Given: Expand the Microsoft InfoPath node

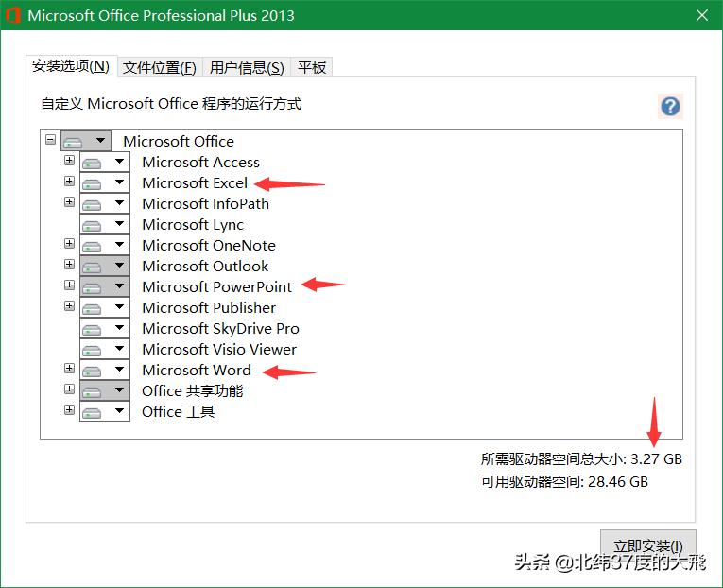Looking at the screenshot, I should click(69, 201).
